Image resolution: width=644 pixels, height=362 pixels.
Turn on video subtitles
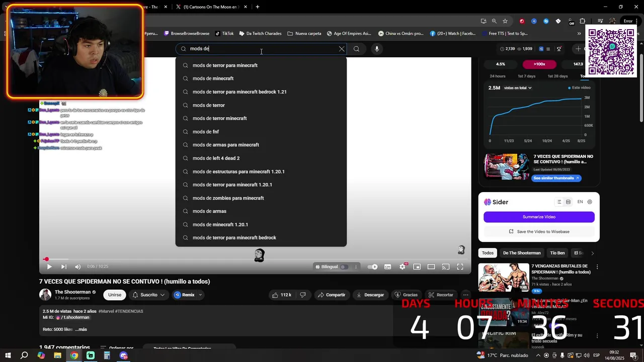click(x=387, y=267)
